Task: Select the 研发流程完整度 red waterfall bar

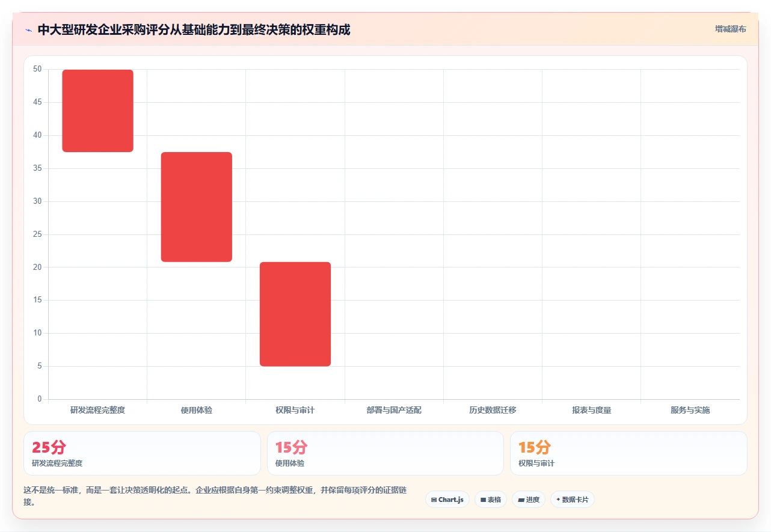Action: [98, 111]
